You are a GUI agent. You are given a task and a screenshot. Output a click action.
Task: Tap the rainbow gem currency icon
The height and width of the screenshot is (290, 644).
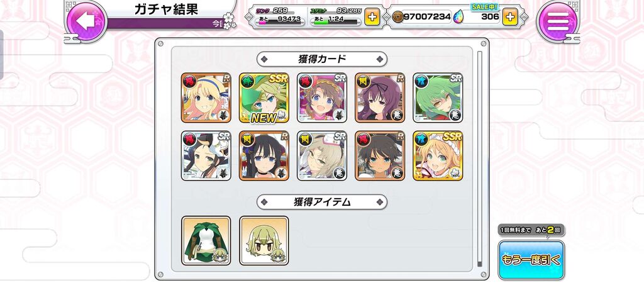(x=458, y=17)
